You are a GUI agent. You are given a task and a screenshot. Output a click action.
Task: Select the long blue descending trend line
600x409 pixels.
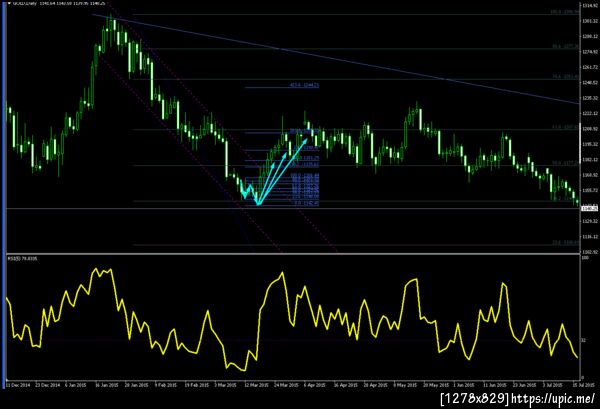(335, 59)
